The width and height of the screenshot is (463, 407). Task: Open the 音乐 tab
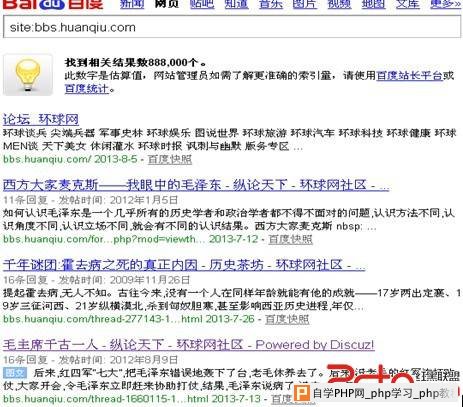tap(271, 4)
